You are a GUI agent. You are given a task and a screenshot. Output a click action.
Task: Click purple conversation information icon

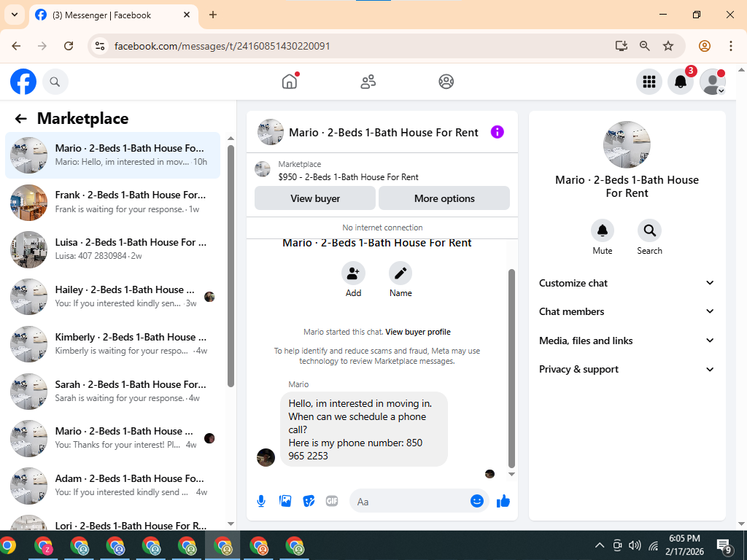click(497, 132)
